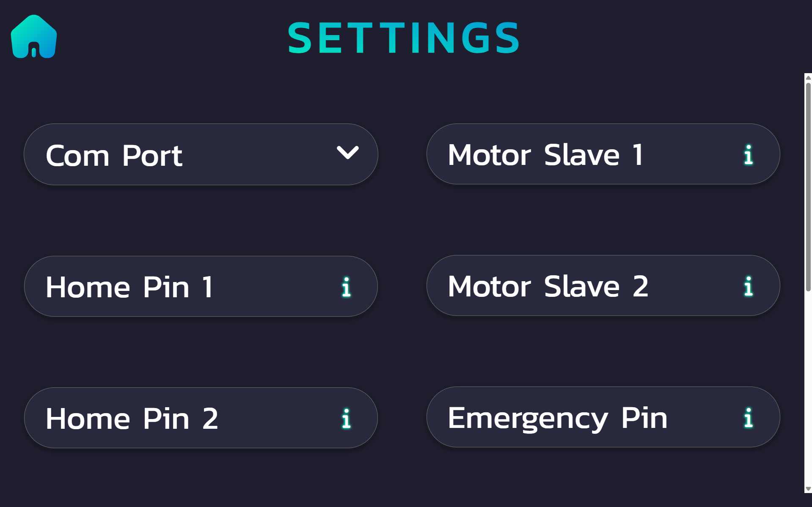Open the Home Pin 1 info icon
This screenshot has width=812, height=507.
point(346,287)
